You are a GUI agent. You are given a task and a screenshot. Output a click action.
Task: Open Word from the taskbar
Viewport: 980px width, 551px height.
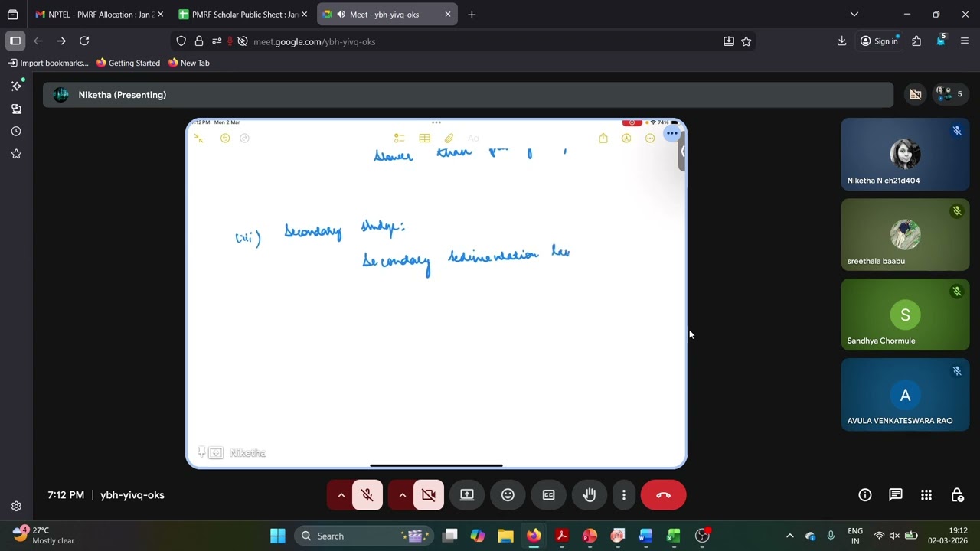point(645,536)
